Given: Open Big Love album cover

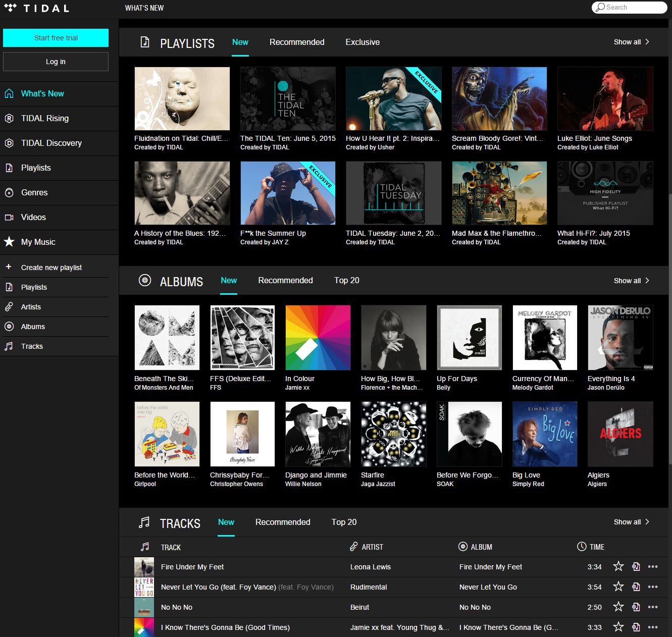Looking at the screenshot, I should 545,434.
